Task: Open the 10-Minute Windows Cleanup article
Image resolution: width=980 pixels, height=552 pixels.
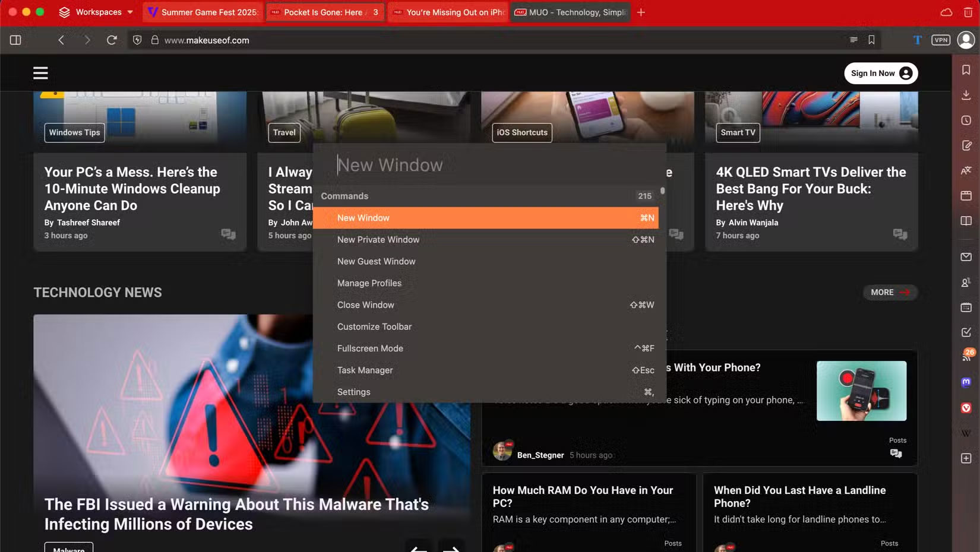Action: coord(132,189)
